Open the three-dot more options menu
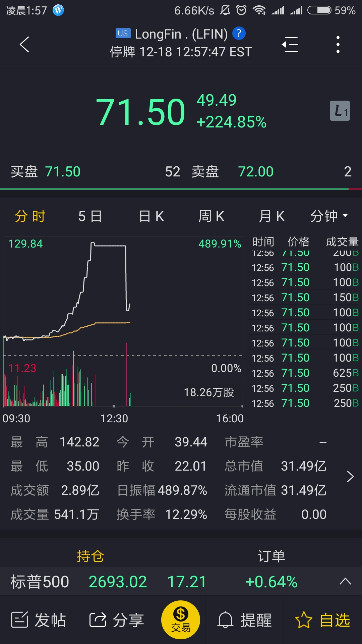Screen dimensions: 362x644 [x=338, y=44]
